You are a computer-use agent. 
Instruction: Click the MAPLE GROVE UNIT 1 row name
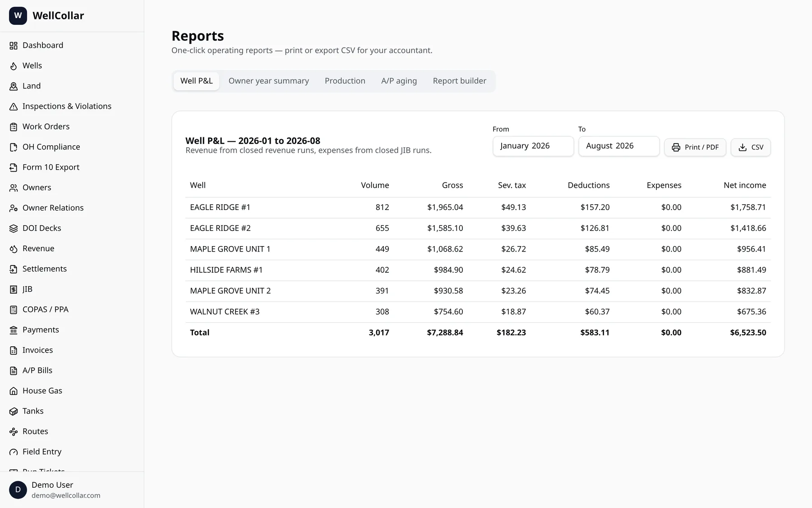tap(230, 249)
